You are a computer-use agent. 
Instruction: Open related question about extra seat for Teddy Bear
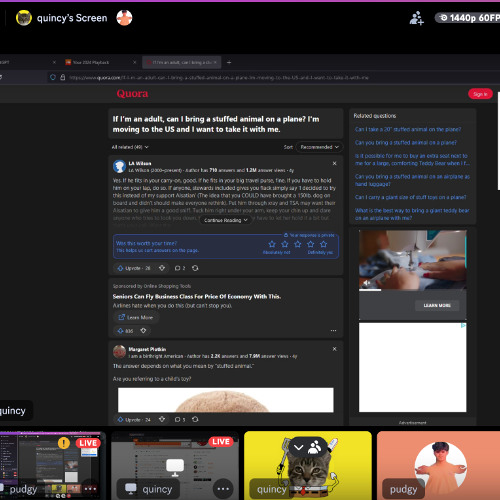(x=412, y=160)
